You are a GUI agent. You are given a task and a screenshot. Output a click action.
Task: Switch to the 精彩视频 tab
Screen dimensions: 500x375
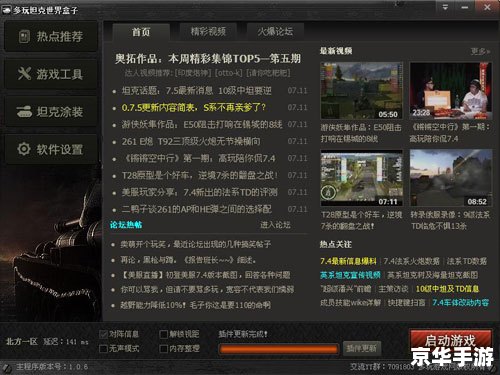[x=208, y=32]
